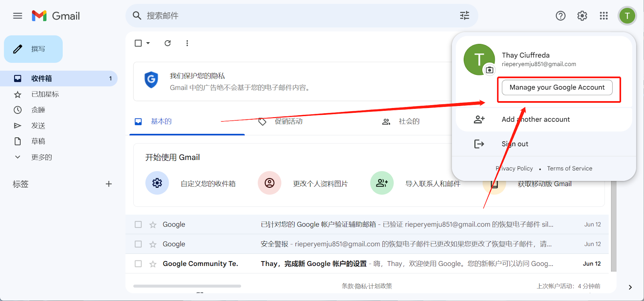Click Manage your Google Account button
The width and height of the screenshot is (644, 301).
(x=557, y=87)
